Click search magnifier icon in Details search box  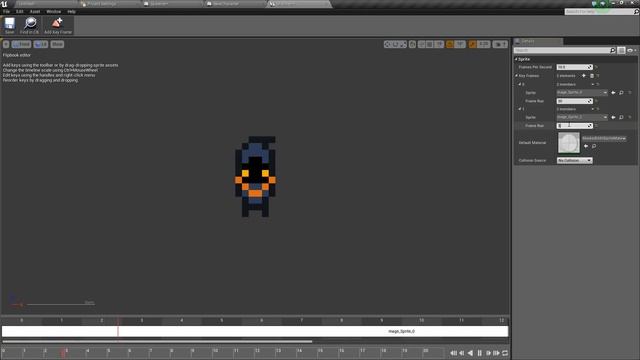coord(613,50)
